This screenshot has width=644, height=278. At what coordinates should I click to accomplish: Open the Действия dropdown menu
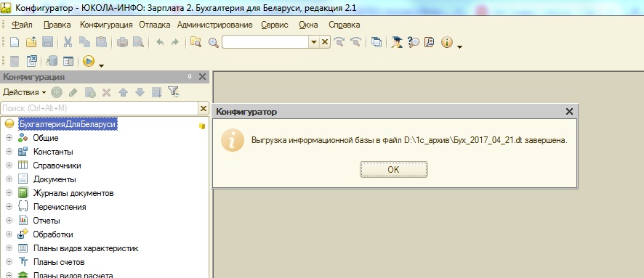pos(24,92)
